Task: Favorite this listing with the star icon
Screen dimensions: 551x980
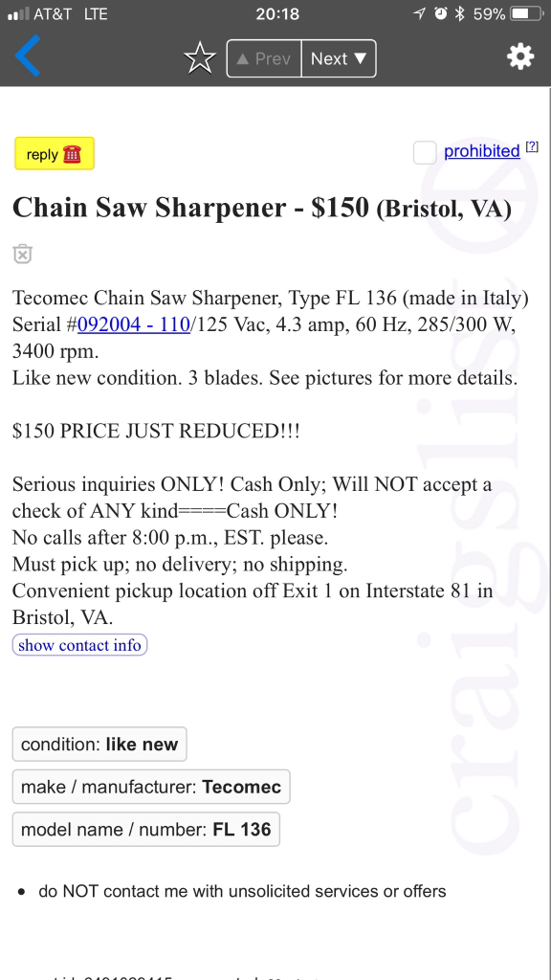Action: 200,58
